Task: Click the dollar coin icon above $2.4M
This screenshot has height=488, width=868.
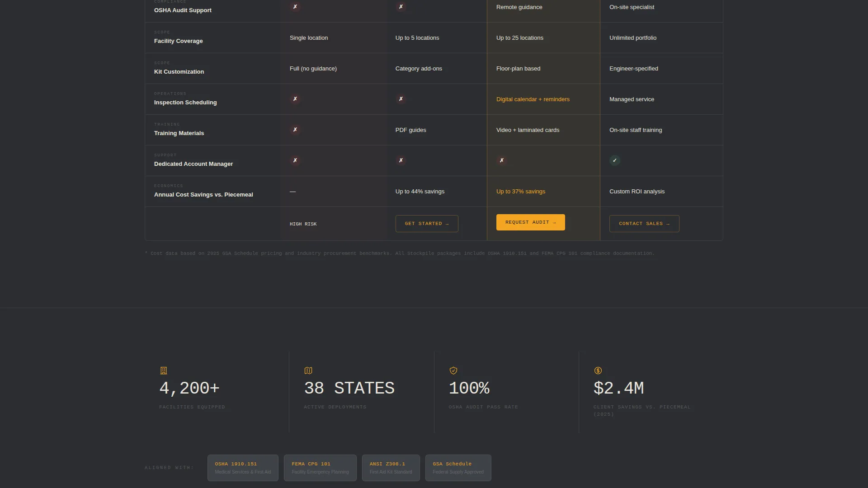Action: click(x=598, y=371)
